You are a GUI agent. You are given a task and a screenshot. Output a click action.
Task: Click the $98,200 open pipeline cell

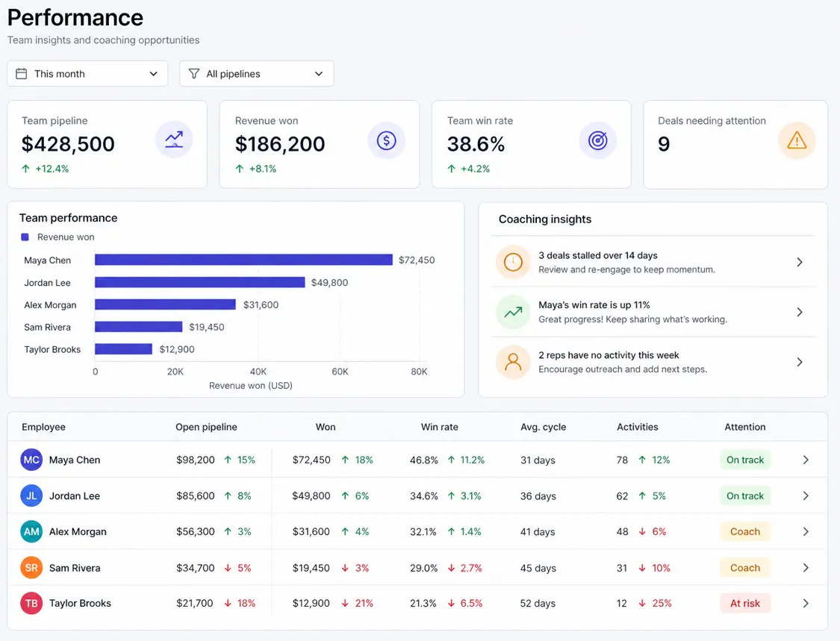click(196, 460)
